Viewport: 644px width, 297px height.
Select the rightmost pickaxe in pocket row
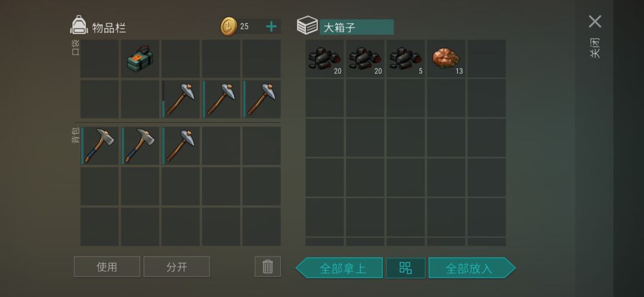pos(261,99)
